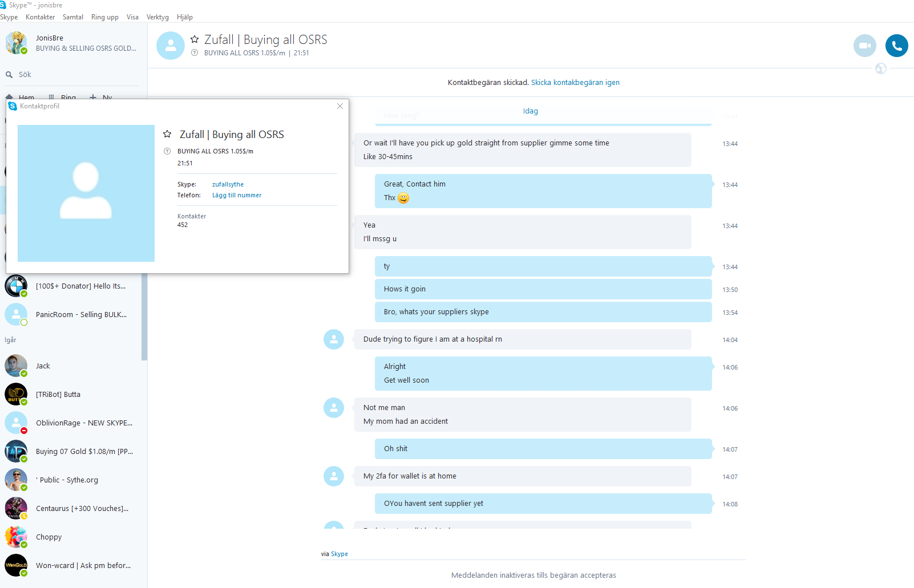Click OblivionRage's default avatar

point(16,423)
